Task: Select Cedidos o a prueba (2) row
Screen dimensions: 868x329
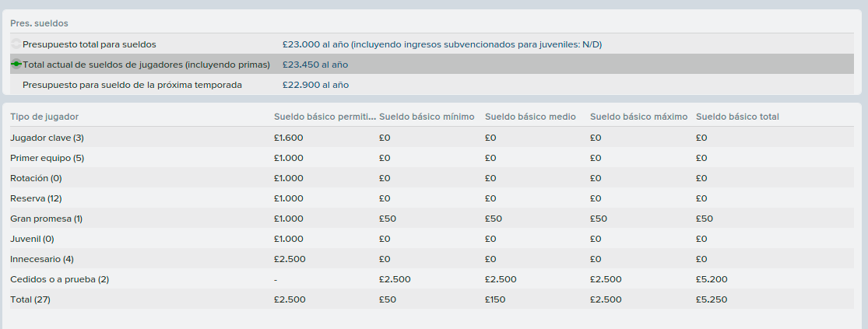Action: click(x=432, y=279)
